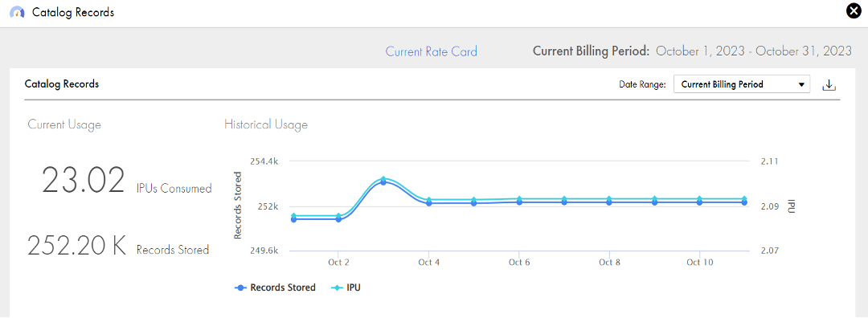Open the Current Rate Card link
The image size is (868, 318).
pyautogui.click(x=432, y=52)
